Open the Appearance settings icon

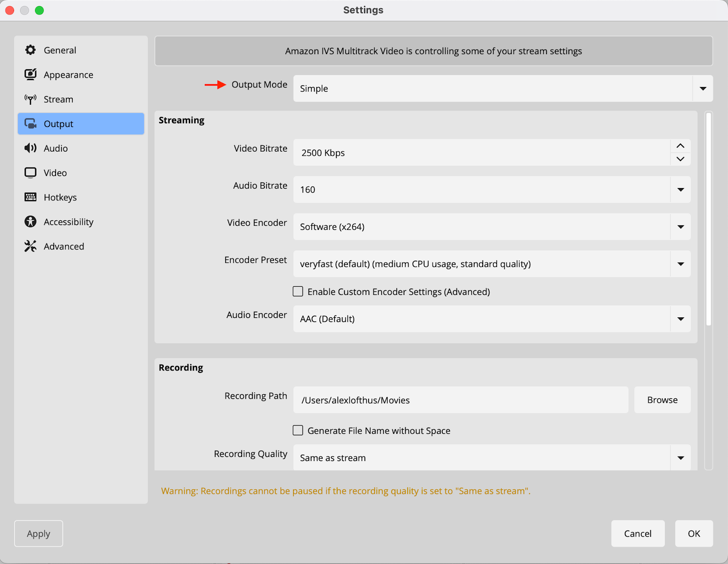point(30,75)
